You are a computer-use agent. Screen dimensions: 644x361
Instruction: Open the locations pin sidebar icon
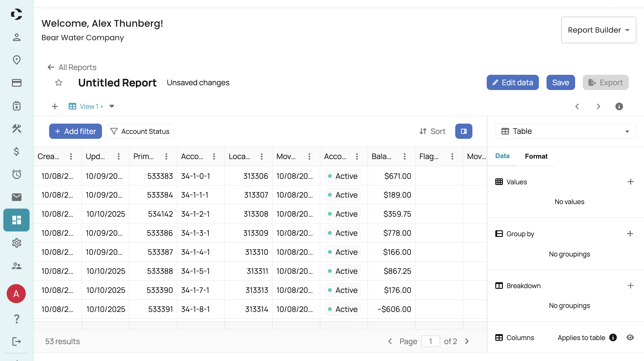(x=16, y=60)
